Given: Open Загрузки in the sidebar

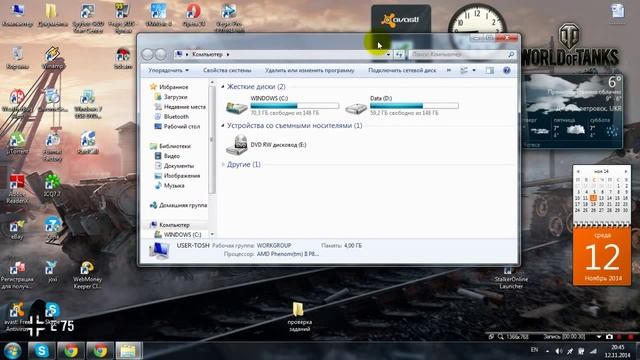Looking at the screenshot, I should click(175, 97).
